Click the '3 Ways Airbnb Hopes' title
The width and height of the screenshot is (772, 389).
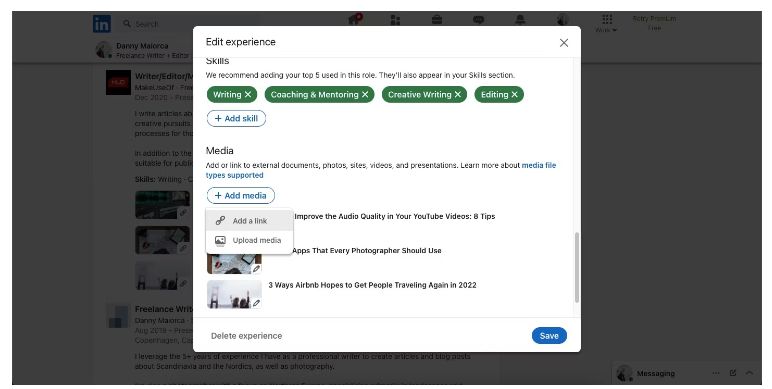click(372, 285)
